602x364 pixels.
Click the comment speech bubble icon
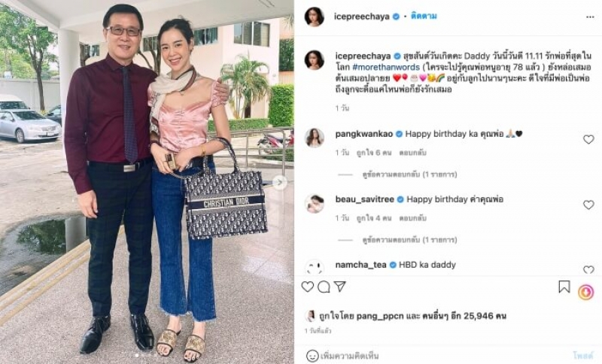coord(324,287)
